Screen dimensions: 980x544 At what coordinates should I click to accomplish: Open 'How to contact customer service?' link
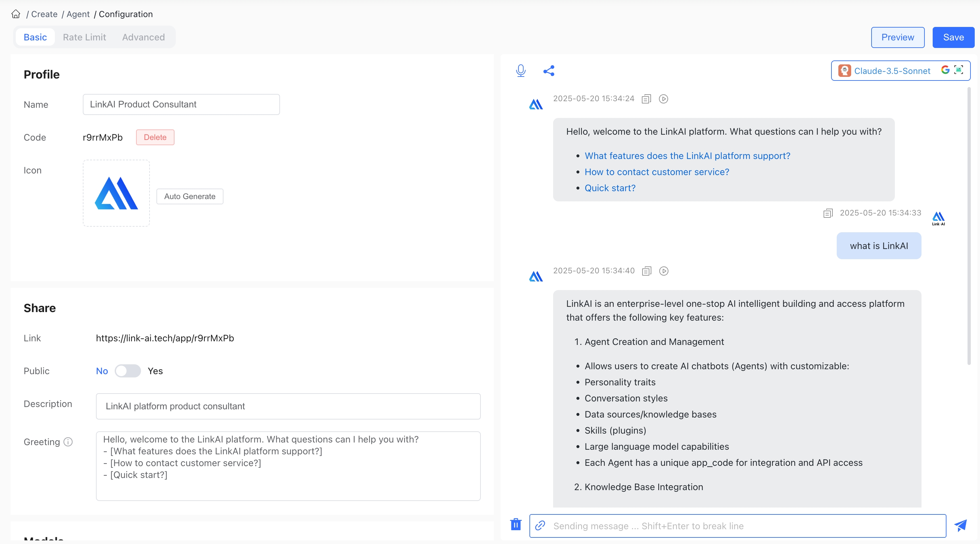click(x=657, y=172)
